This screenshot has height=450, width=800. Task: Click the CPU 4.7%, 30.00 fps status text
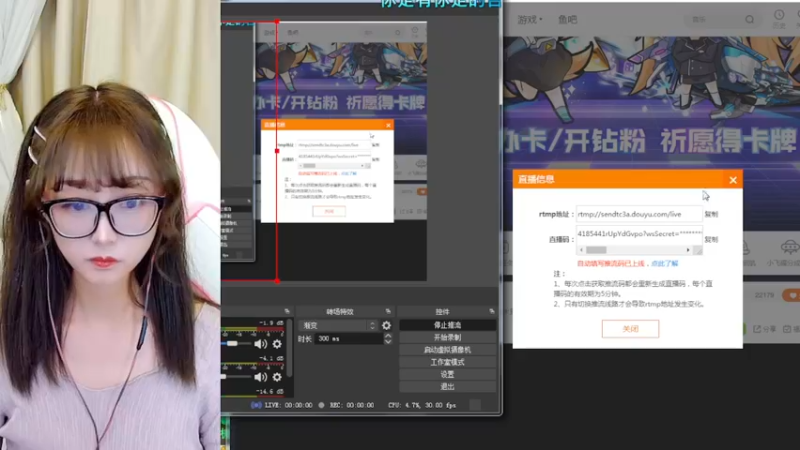pos(422,405)
